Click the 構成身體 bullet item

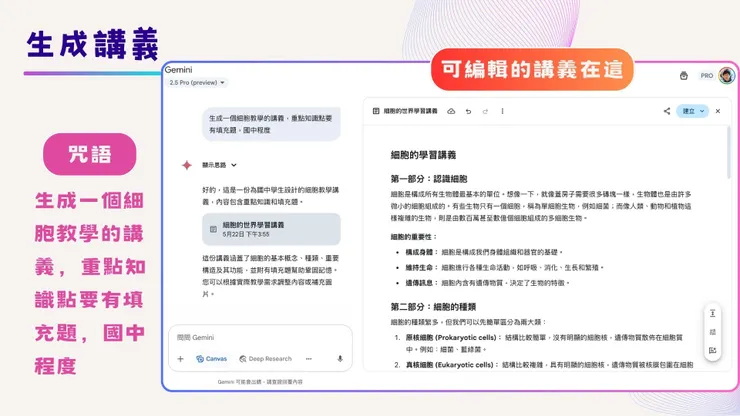coord(484,252)
